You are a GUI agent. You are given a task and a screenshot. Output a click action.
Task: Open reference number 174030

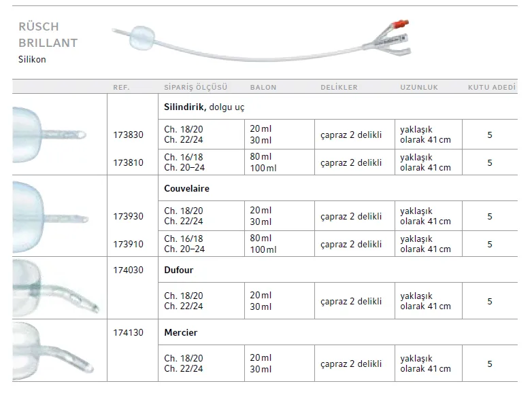128,270
